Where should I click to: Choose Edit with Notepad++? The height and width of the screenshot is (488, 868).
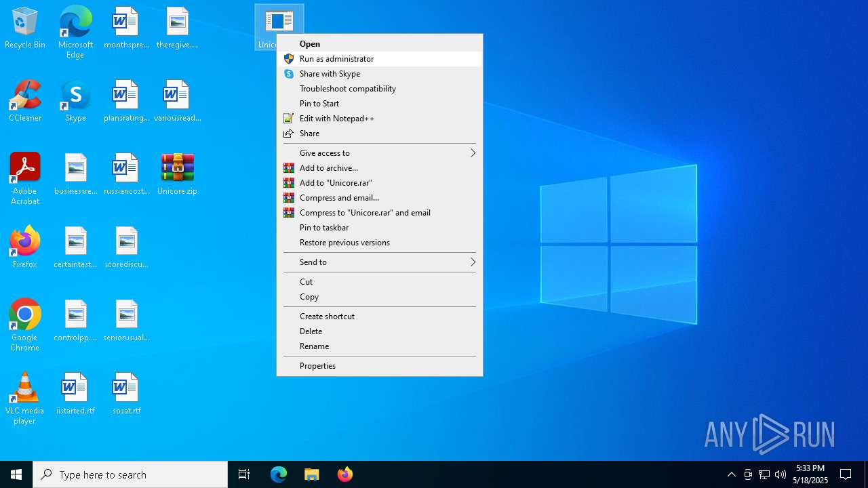coord(379,119)
